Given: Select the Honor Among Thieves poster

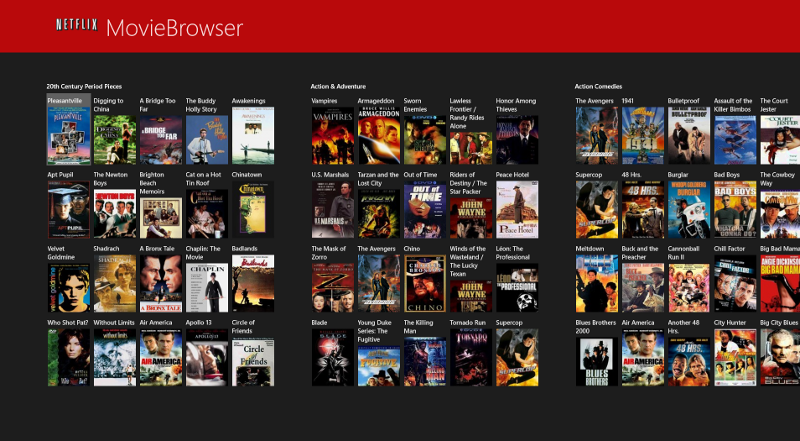Looking at the screenshot, I should [517, 139].
